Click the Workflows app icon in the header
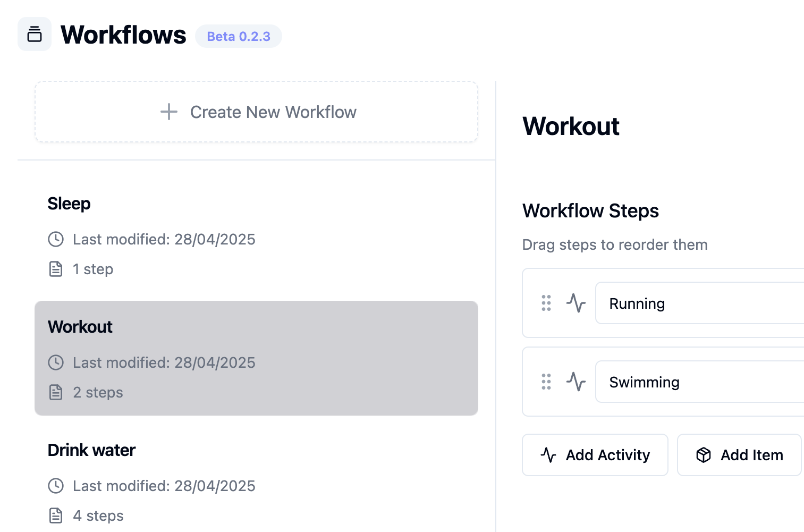This screenshot has width=804, height=532. click(x=34, y=34)
